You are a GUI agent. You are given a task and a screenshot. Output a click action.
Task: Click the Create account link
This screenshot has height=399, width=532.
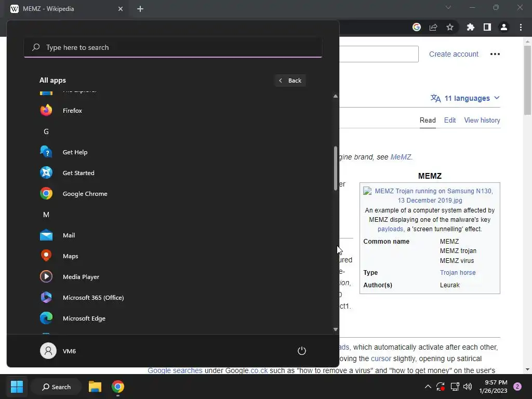[x=454, y=54]
